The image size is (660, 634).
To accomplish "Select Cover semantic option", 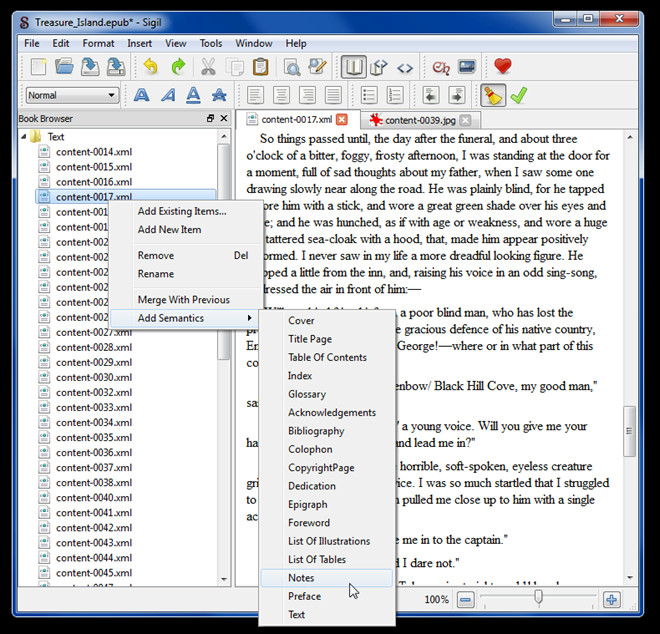I will pos(327,321).
